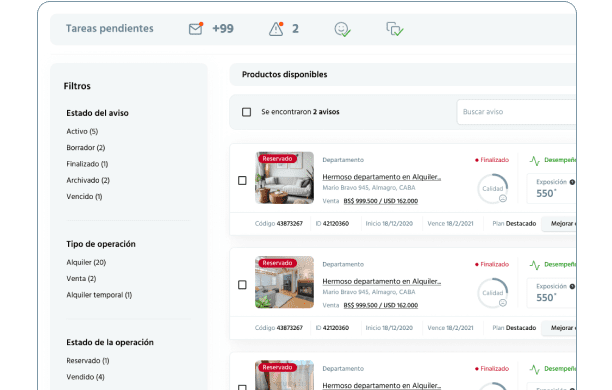Click the Calidad gauge in first listing
612x390 pixels.
click(493, 189)
